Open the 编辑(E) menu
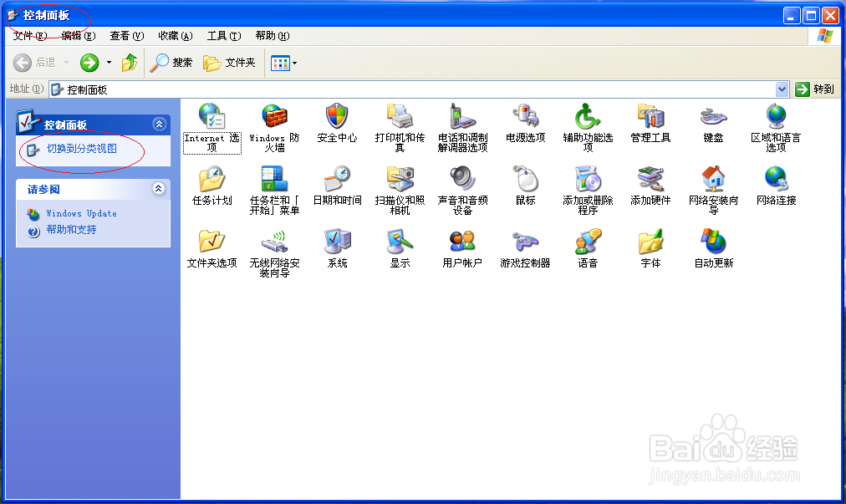Screen dimensions: 846x504 click(79, 36)
